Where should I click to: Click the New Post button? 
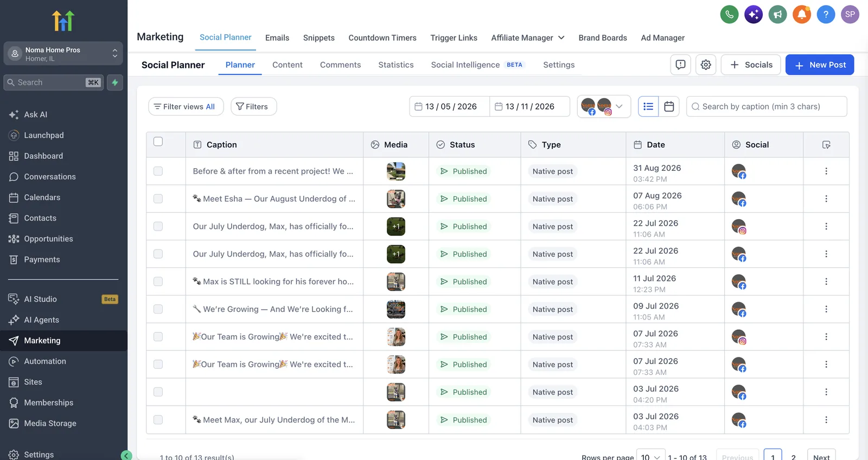tap(820, 65)
